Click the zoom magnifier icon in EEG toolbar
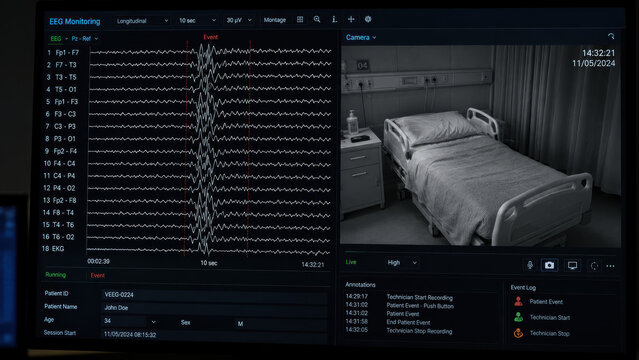This screenshot has height=360, width=639. pos(317,20)
